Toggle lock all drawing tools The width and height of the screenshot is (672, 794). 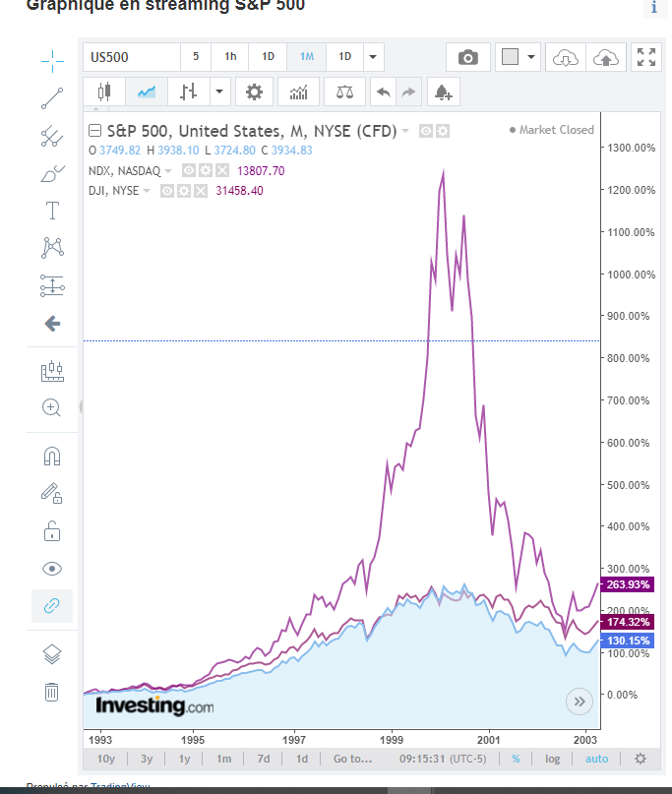pyautogui.click(x=52, y=531)
